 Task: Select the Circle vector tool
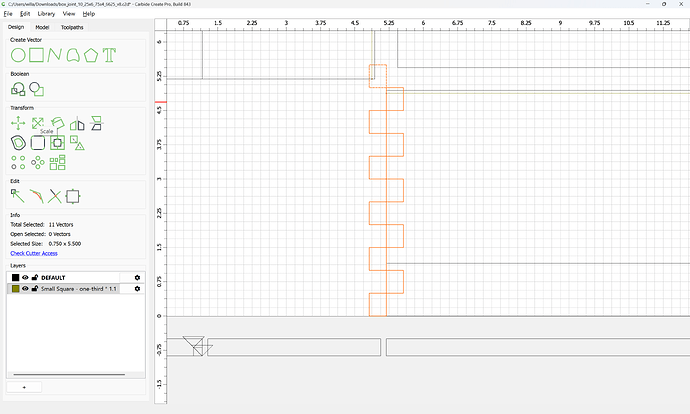(18, 55)
